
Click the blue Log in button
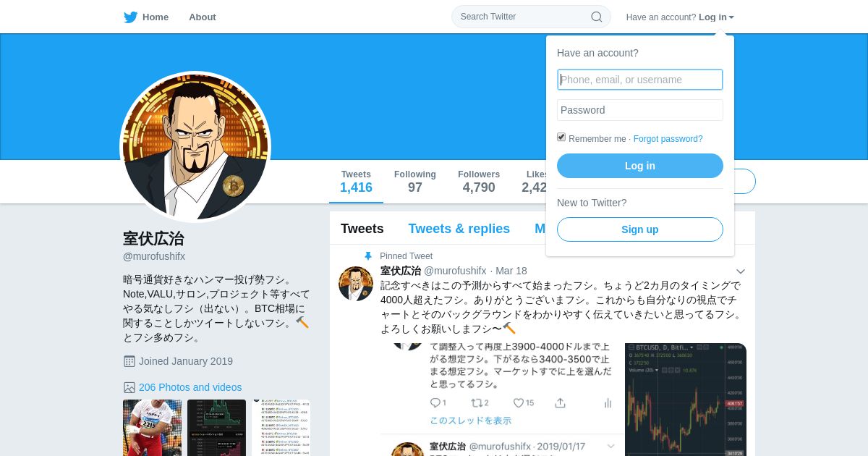[640, 166]
